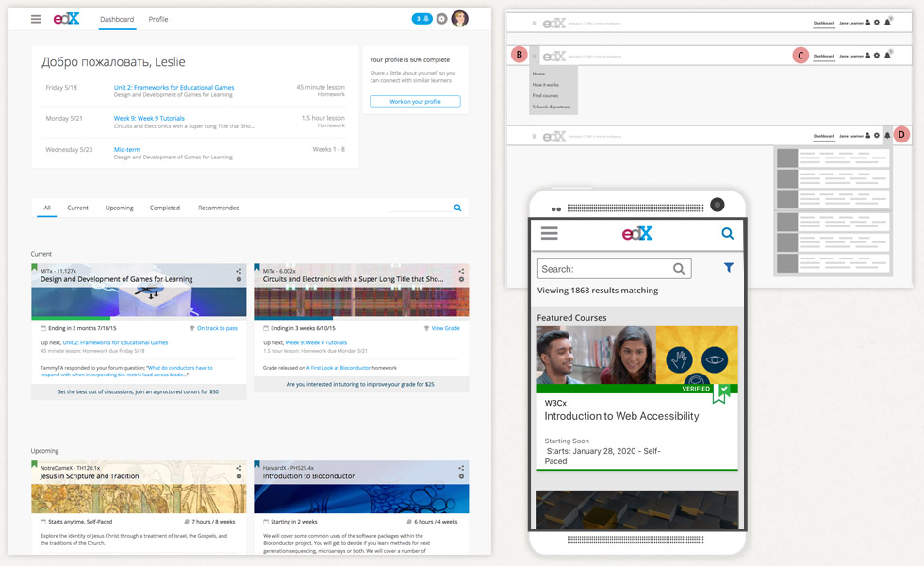
Task: Open the blue filter funnel in the mobile mockup
Action: click(729, 268)
